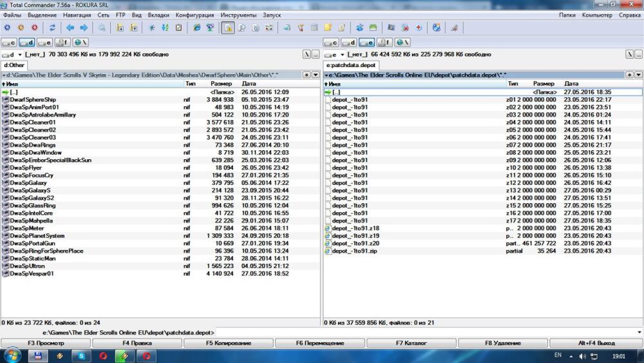The height and width of the screenshot is (363, 644).
Task: Click the A-Z sort toolbar icon
Action: (x=165, y=28)
